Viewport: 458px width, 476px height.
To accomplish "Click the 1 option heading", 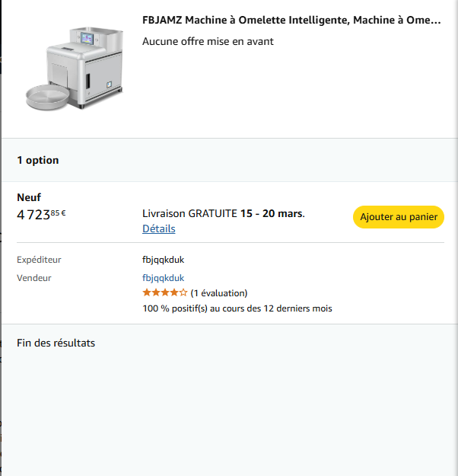I will [38, 160].
